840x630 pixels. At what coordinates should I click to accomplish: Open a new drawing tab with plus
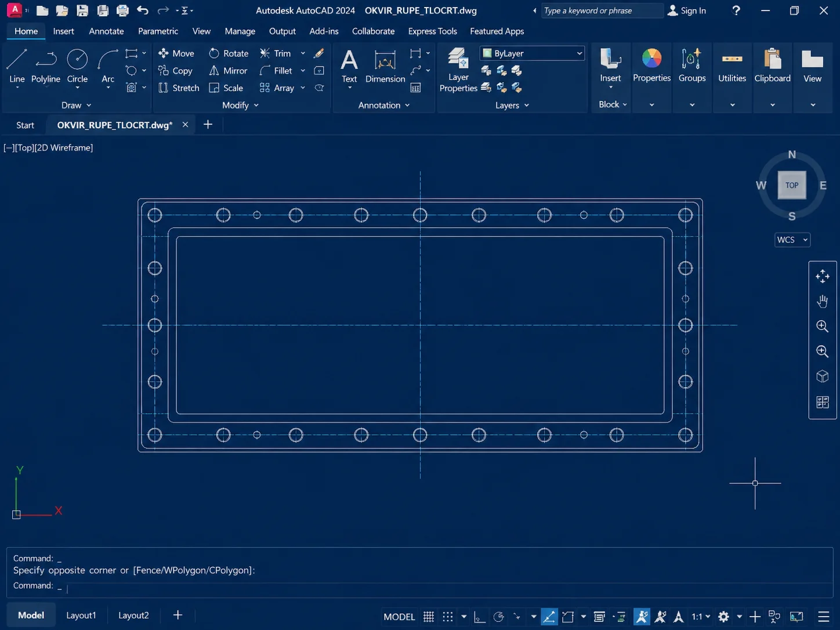[208, 124]
